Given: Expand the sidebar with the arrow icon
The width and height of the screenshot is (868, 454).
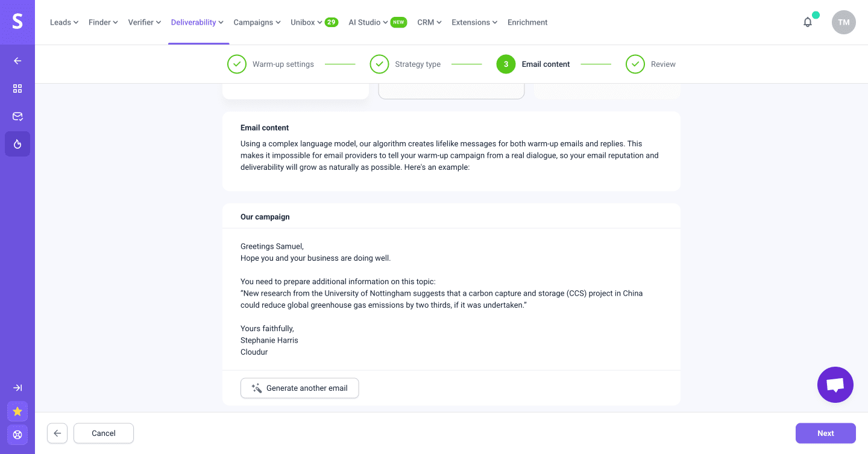Looking at the screenshot, I should [17, 388].
